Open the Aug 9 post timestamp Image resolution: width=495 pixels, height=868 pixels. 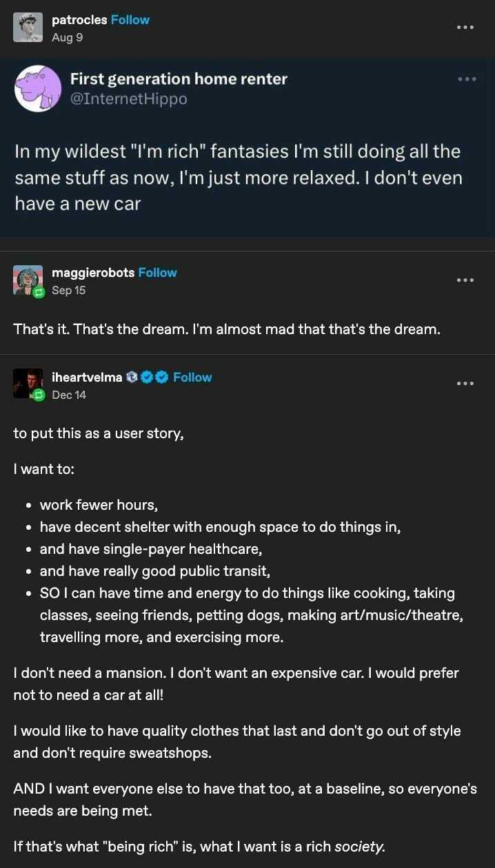coord(67,37)
